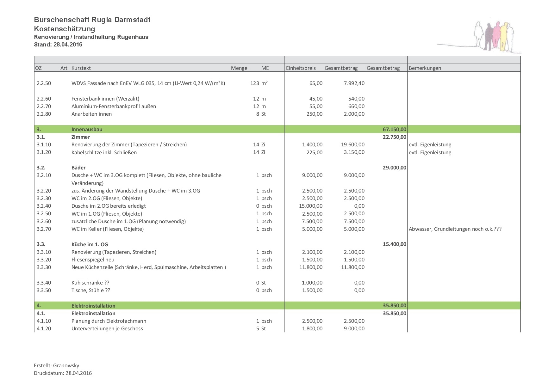This screenshot has width=555, height=392.
Task: Click the 'Kurztext' column header
Action: pyautogui.click(x=81, y=68)
